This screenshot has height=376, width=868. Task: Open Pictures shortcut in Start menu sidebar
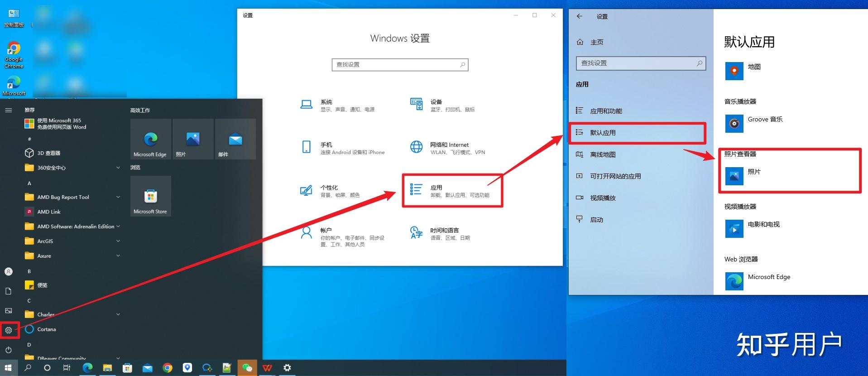(x=9, y=311)
